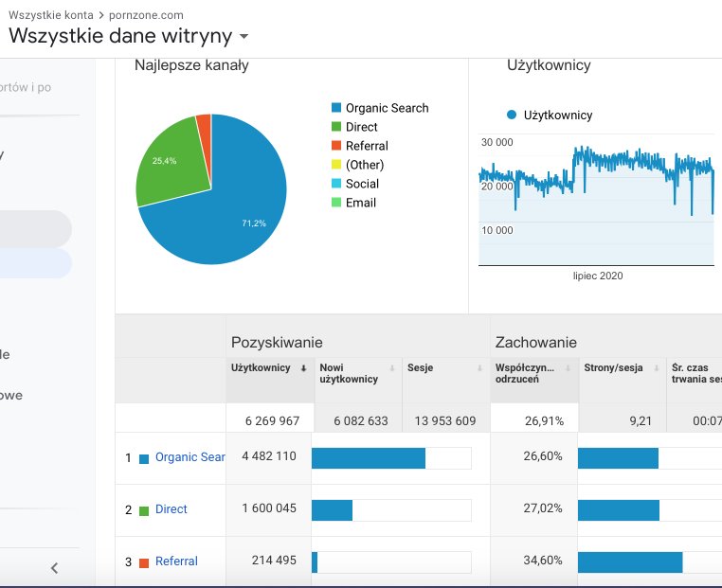This screenshot has width=722, height=588.
Task: Click the Email legend square icon
Action: [x=335, y=204]
